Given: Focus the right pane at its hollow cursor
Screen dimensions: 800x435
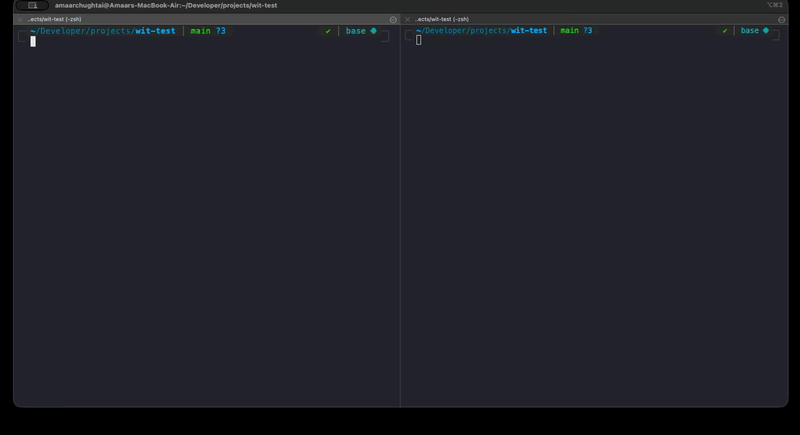Looking at the screenshot, I should [x=418, y=40].
